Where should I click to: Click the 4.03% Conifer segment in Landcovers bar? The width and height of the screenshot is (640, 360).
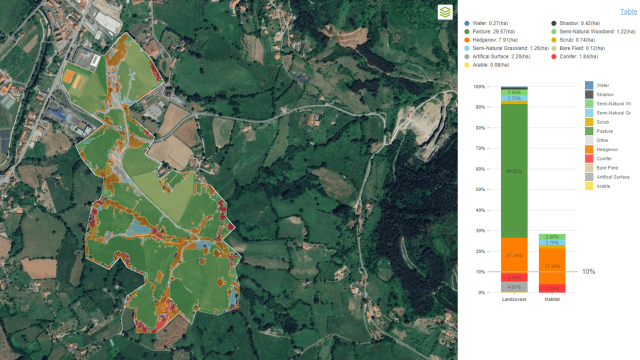(x=514, y=278)
